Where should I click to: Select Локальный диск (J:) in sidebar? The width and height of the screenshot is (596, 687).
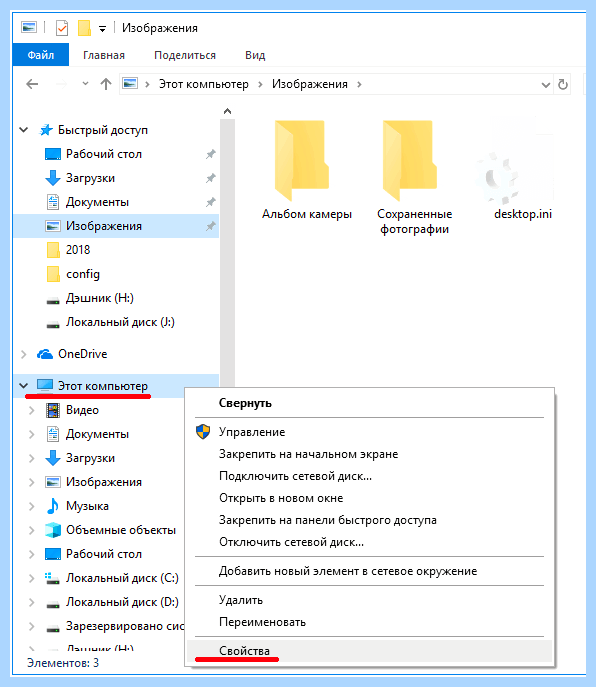coord(121,322)
